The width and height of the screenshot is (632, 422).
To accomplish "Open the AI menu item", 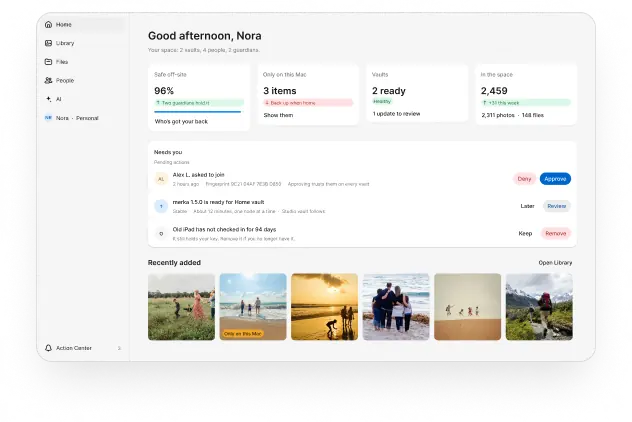I will pos(83,99).
